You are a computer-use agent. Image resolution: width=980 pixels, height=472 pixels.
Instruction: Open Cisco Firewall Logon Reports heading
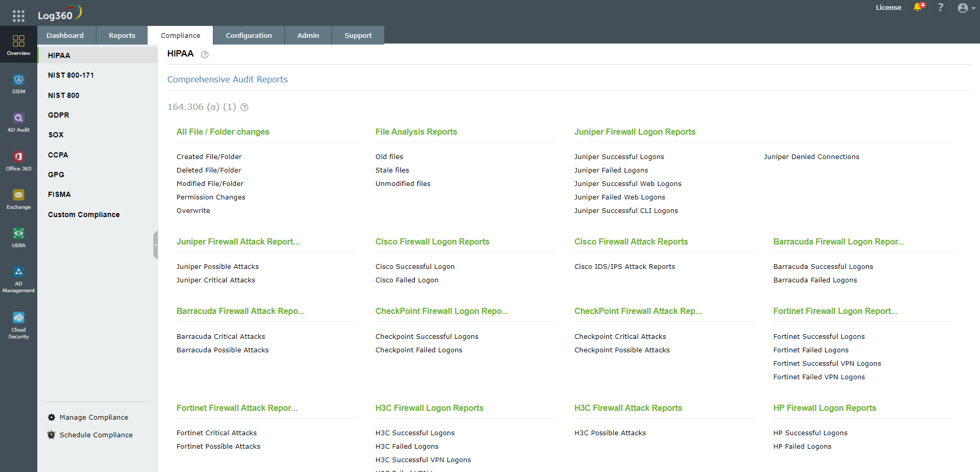(432, 242)
